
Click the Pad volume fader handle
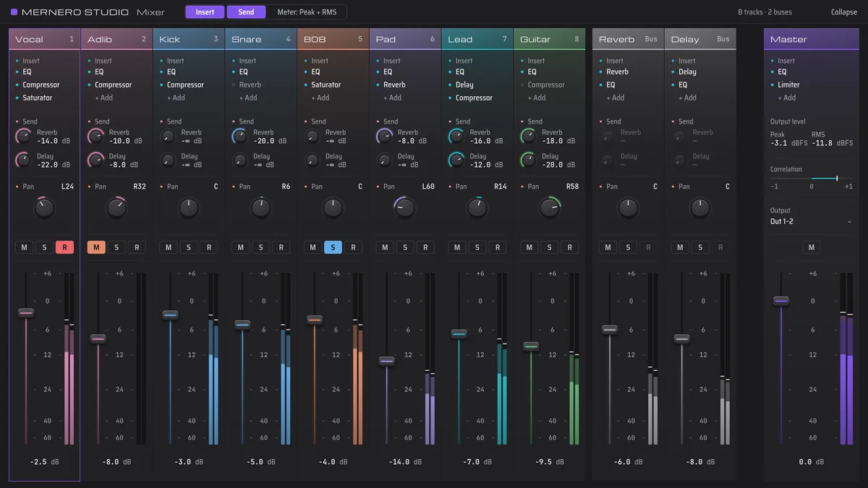coord(387,360)
